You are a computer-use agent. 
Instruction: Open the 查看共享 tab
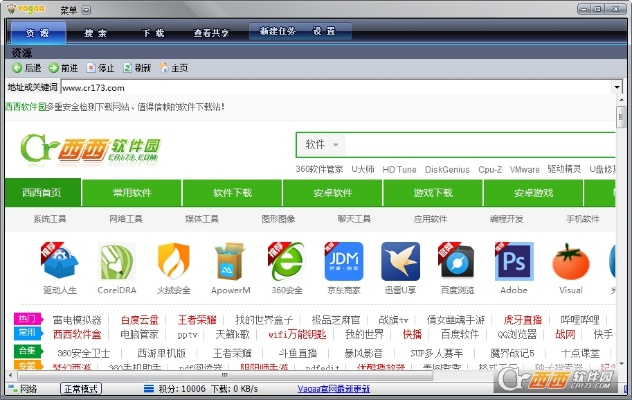(x=211, y=32)
